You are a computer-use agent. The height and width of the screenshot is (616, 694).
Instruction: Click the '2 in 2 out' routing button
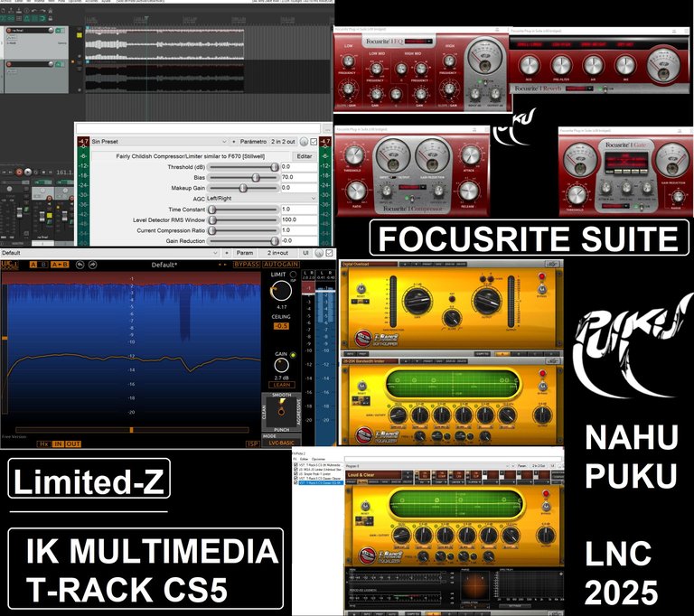[x=283, y=142]
